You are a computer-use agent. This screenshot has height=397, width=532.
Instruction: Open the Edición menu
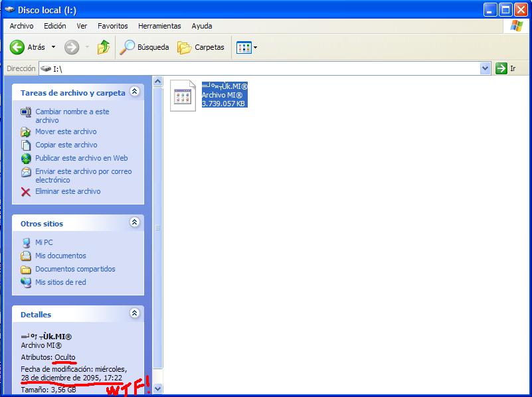(55, 26)
